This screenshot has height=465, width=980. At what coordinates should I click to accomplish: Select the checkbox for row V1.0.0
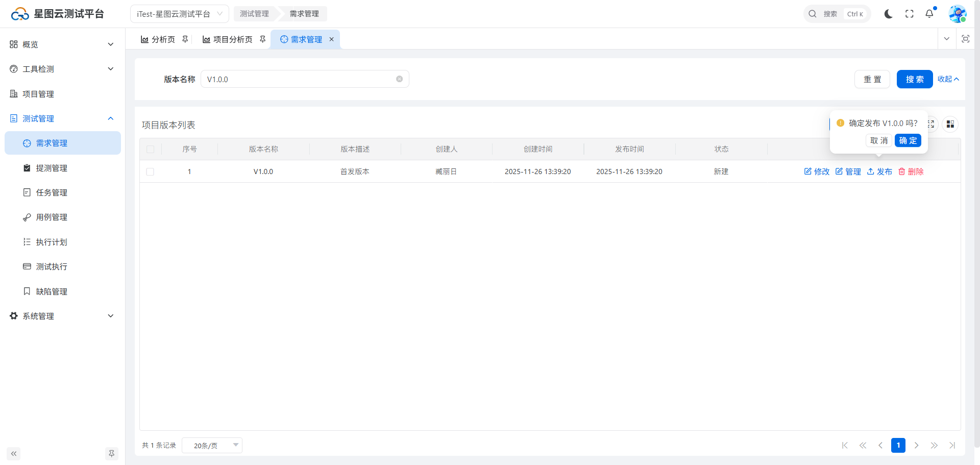150,172
